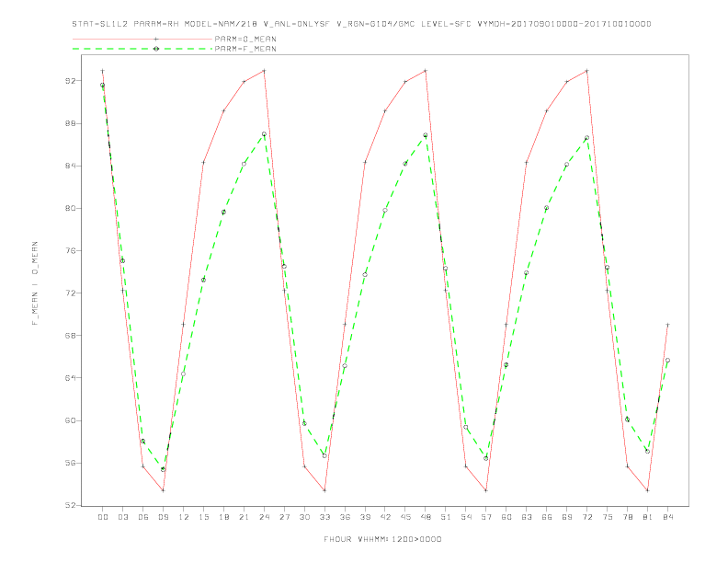Click the red O_MEAN plus marker at hour 48
728x563 pixels.
click(x=426, y=71)
